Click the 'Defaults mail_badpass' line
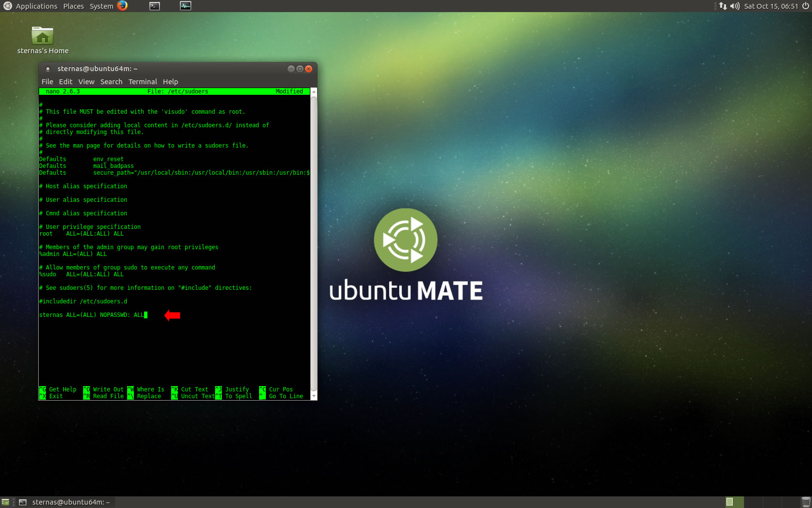Image resolution: width=812 pixels, height=508 pixels. 87,166
